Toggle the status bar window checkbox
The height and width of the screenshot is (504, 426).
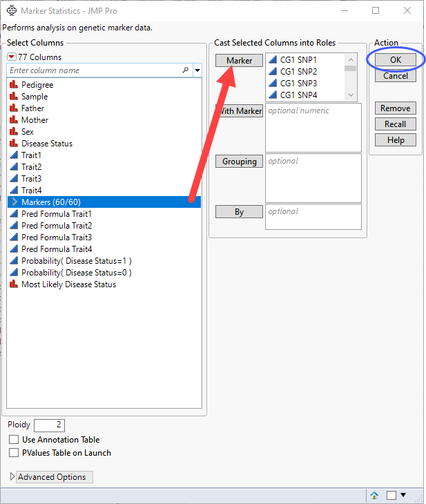point(391,495)
